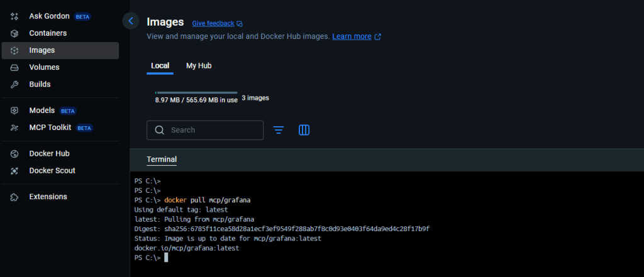Click the terminal prompt cursor line
Viewport: 644px width, 277px height.
coord(166,258)
